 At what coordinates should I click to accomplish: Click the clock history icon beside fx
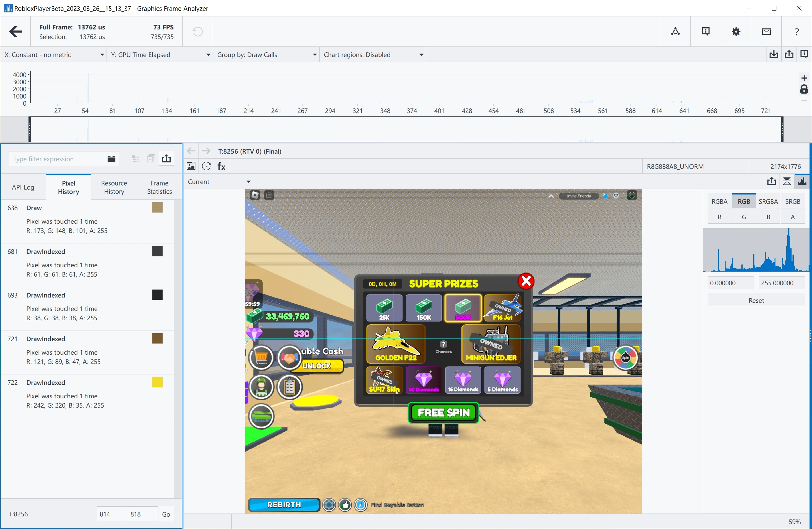click(x=206, y=166)
